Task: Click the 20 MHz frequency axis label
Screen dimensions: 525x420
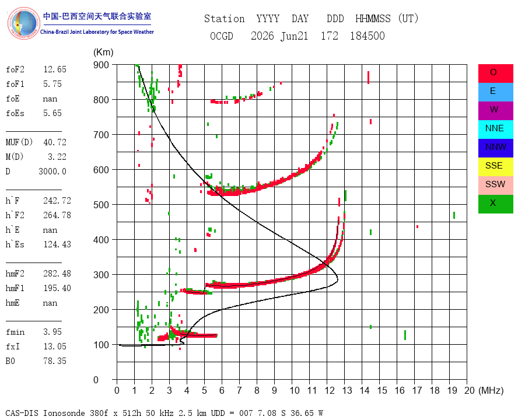Action: (470, 390)
